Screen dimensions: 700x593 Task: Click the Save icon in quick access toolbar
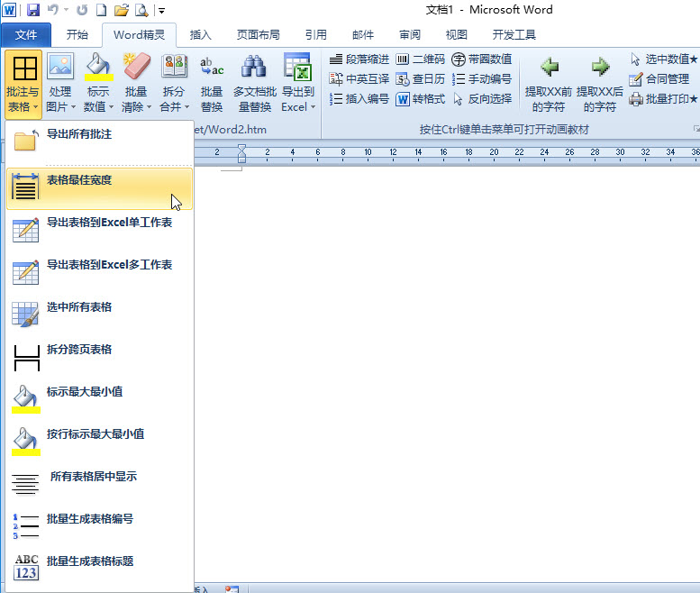tap(33, 11)
